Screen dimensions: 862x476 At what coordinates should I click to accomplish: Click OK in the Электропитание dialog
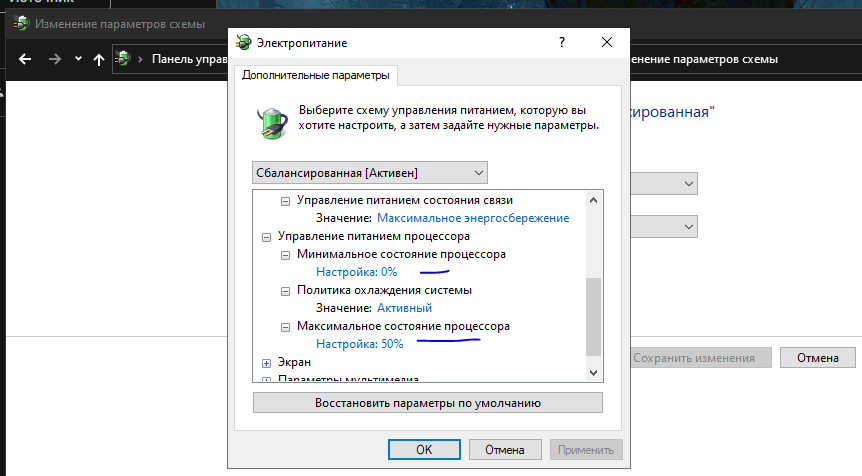click(x=424, y=450)
